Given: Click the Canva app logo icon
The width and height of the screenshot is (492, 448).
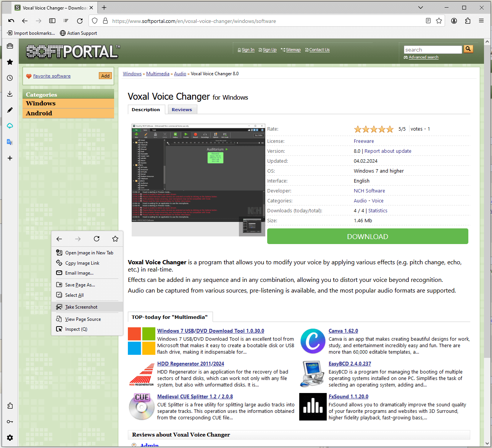Looking at the screenshot, I should [313, 341].
